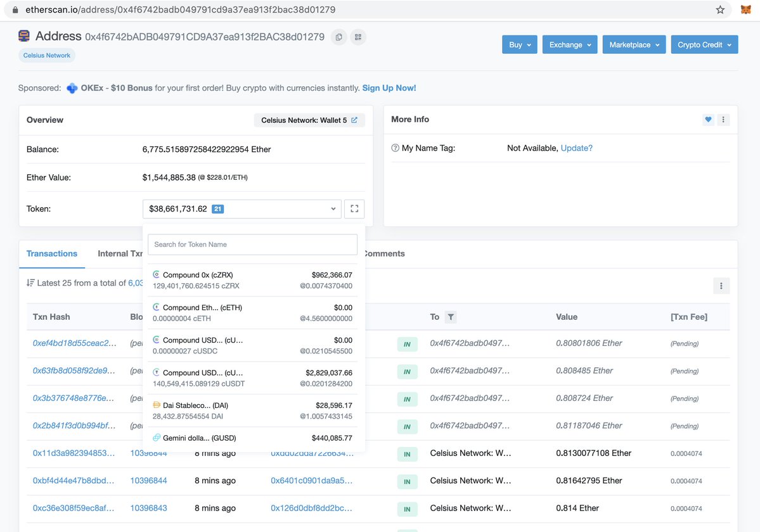
Task: Click the OKEx sponsor logo icon
Action: (72, 88)
